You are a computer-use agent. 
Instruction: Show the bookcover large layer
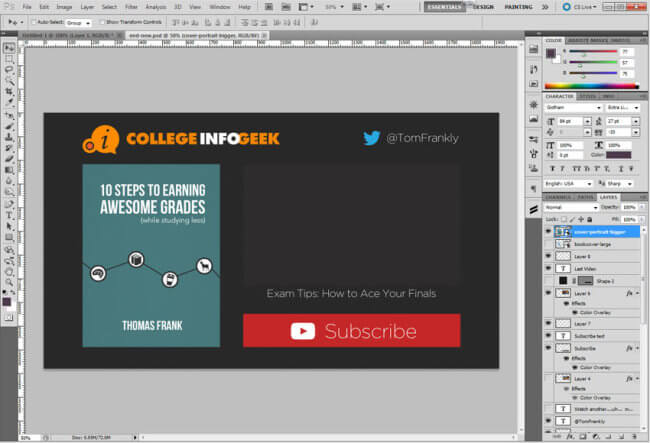pyautogui.click(x=548, y=244)
